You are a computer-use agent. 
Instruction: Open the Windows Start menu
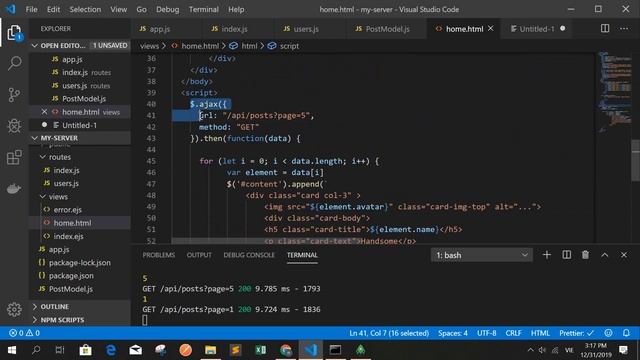(12, 350)
